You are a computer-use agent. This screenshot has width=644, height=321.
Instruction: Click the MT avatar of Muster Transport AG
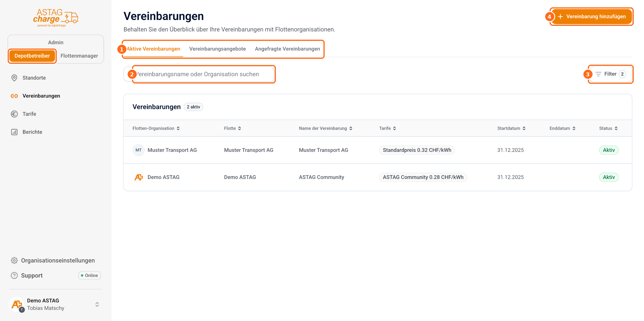tap(139, 150)
